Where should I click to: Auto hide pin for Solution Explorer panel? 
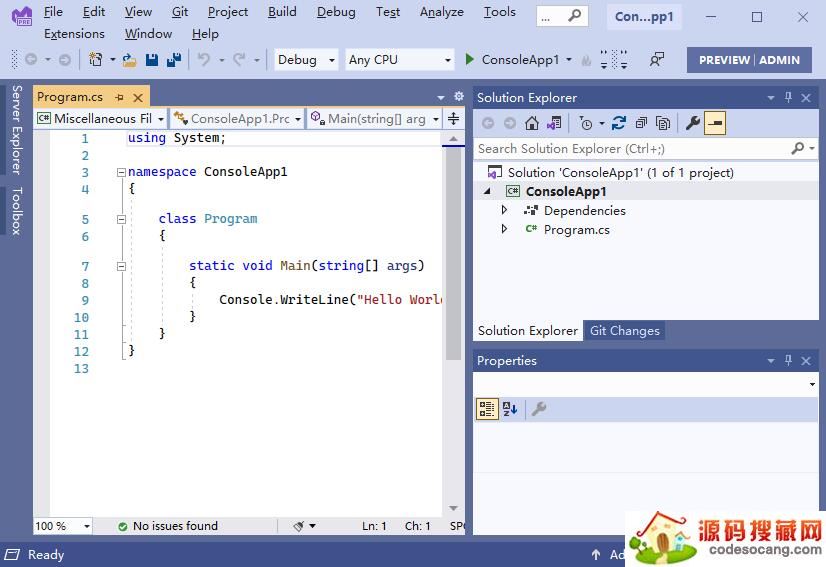(x=788, y=97)
